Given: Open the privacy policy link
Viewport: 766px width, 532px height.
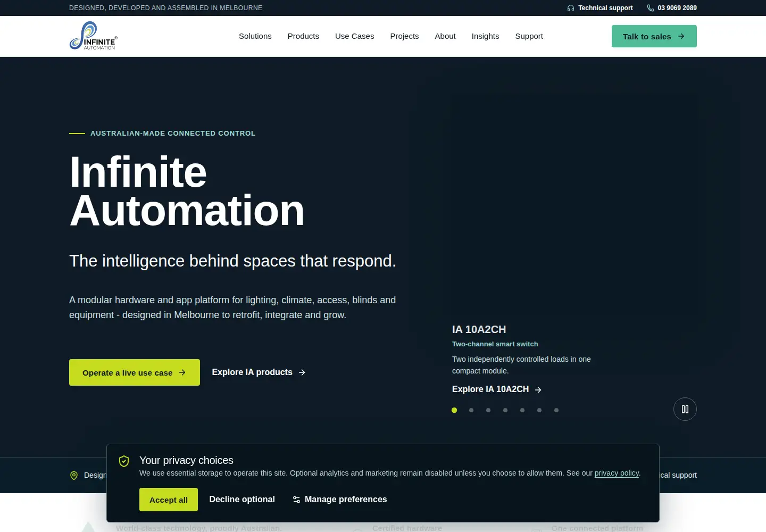Looking at the screenshot, I should pyautogui.click(x=617, y=473).
